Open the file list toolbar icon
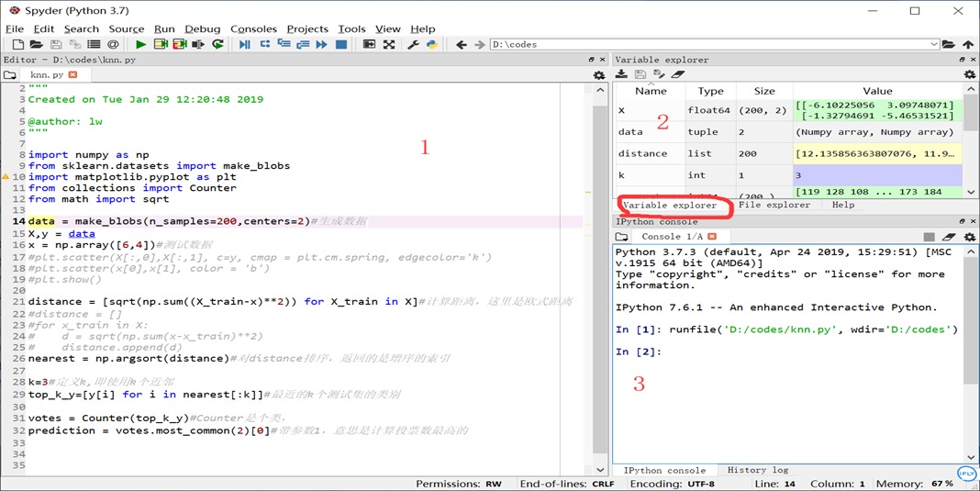980x491 pixels. [94, 44]
